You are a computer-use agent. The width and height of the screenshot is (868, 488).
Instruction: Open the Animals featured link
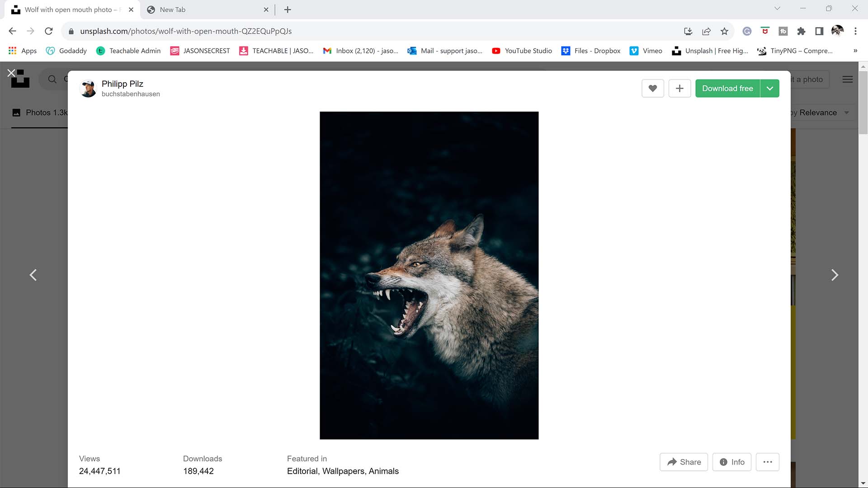pos(384,471)
